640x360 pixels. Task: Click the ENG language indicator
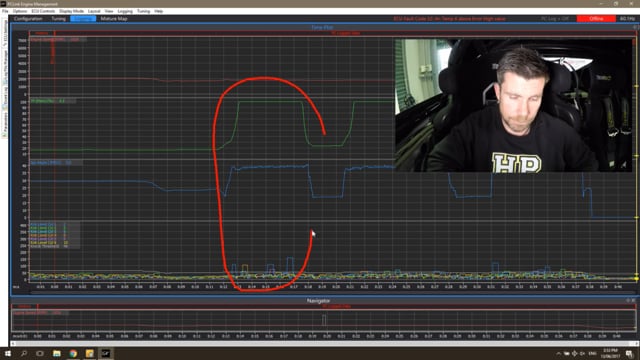pos(592,353)
